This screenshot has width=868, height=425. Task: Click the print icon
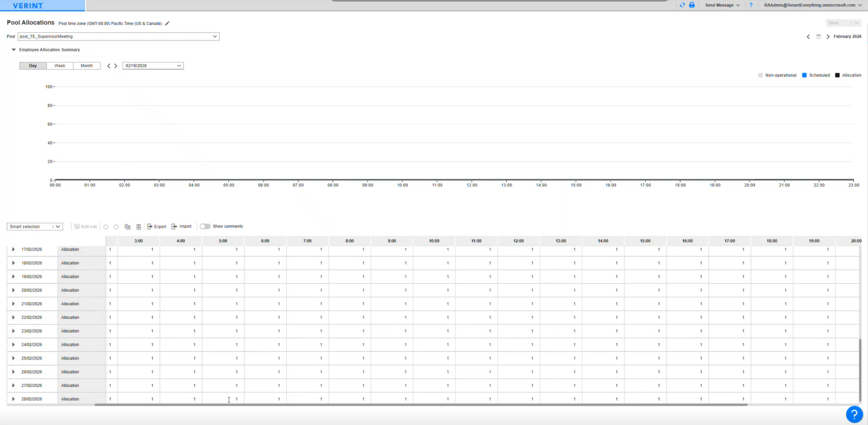[692, 5]
